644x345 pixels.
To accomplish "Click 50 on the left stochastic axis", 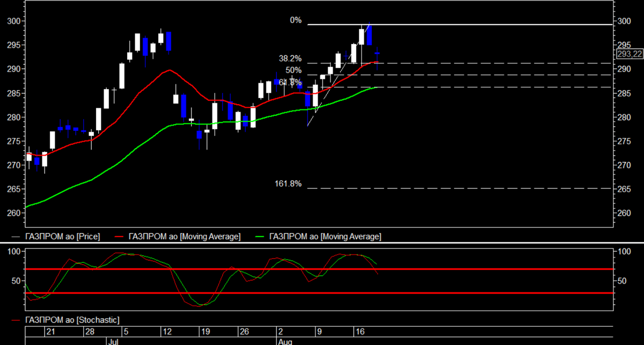I will [x=17, y=281].
